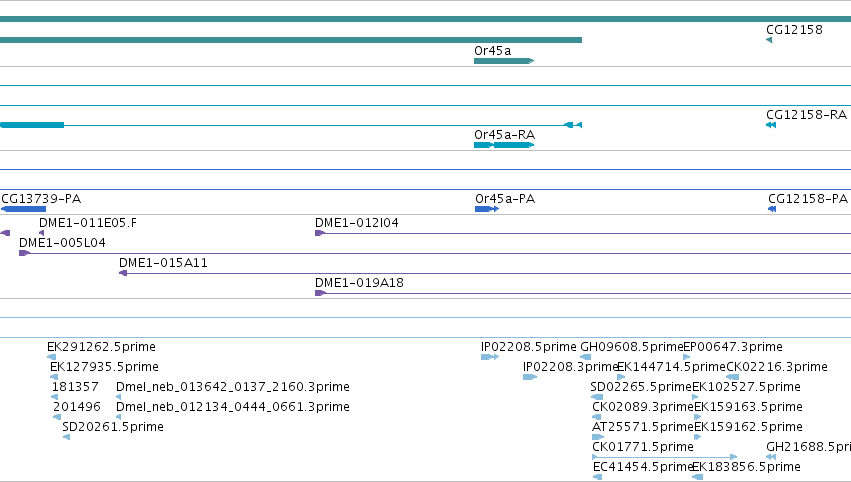Select the CG12158-RA transcript label
The width and height of the screenshot is (851, 482).
pos(806,115)
